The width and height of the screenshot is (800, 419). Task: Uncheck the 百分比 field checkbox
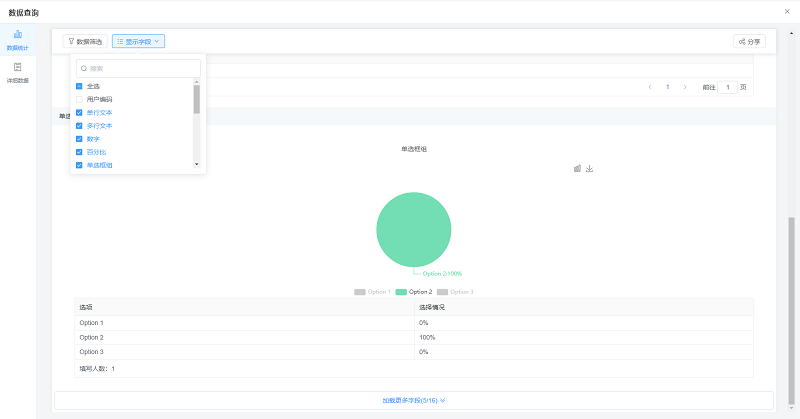point(79,152)
